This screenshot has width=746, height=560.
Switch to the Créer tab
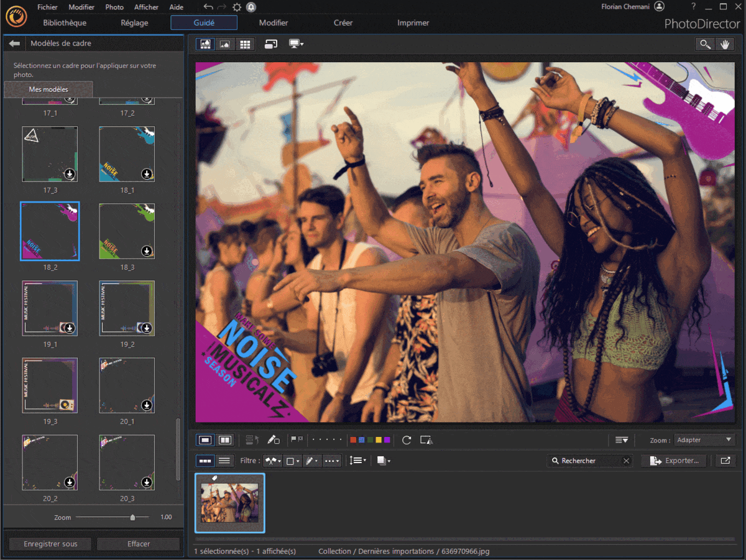point(343,22)
